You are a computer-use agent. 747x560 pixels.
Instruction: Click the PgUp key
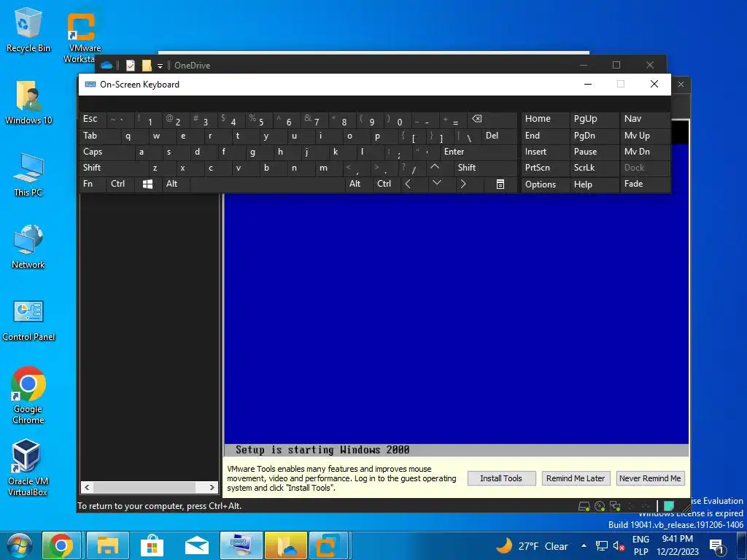594,119
